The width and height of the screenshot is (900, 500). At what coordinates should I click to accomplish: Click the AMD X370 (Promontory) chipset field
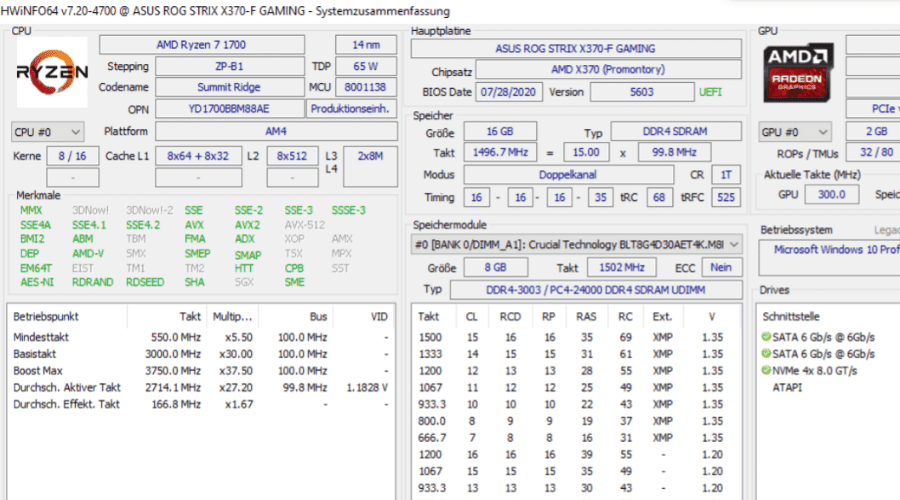(x=608, y=69)
